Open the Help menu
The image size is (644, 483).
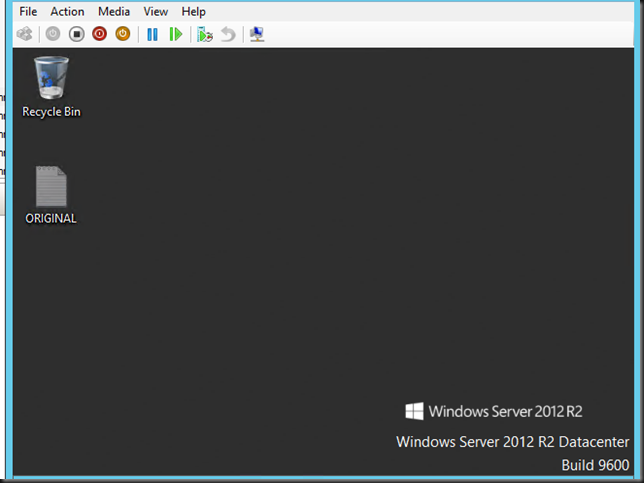pos(193,12)
